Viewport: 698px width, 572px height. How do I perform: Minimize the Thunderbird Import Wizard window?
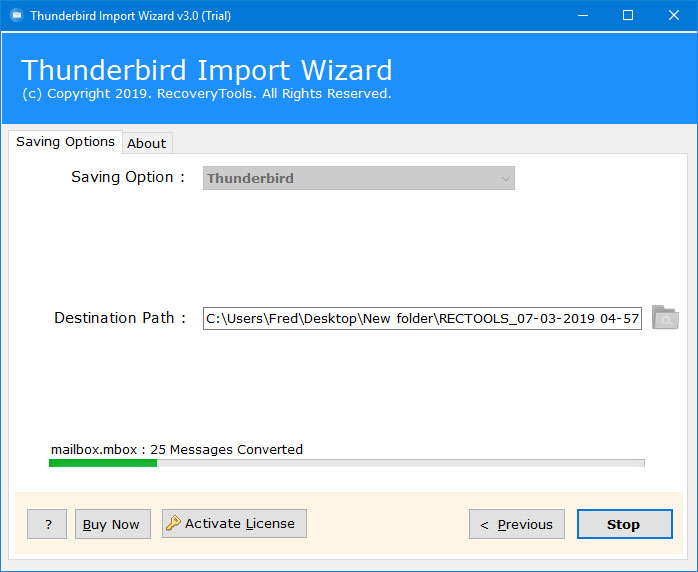tap(583, 16)
